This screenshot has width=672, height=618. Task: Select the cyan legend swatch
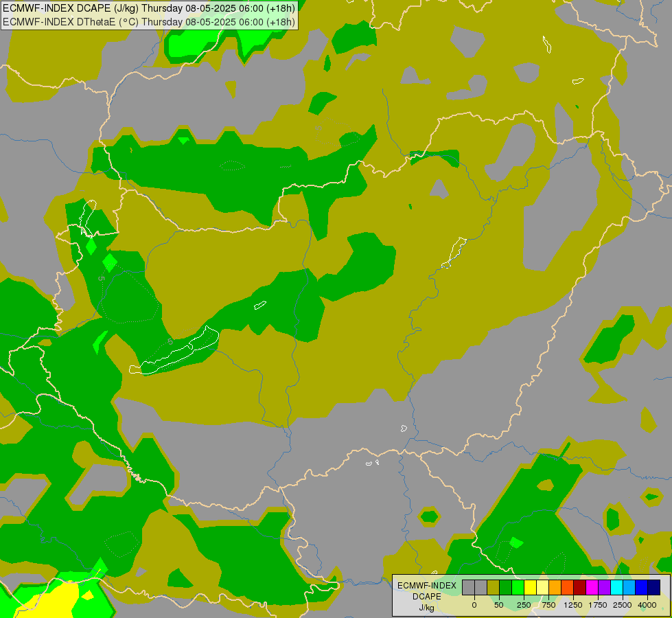(x=617, y=587)
